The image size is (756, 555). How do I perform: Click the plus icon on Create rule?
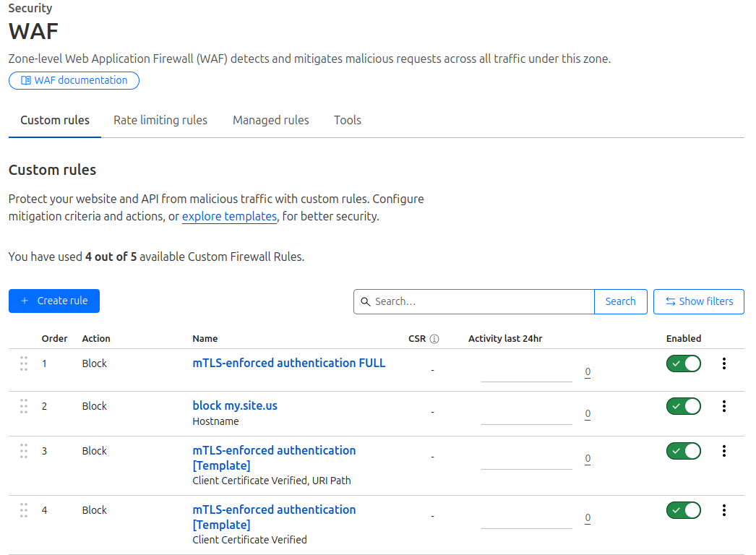pyautogui.click(x=25, y=301)
